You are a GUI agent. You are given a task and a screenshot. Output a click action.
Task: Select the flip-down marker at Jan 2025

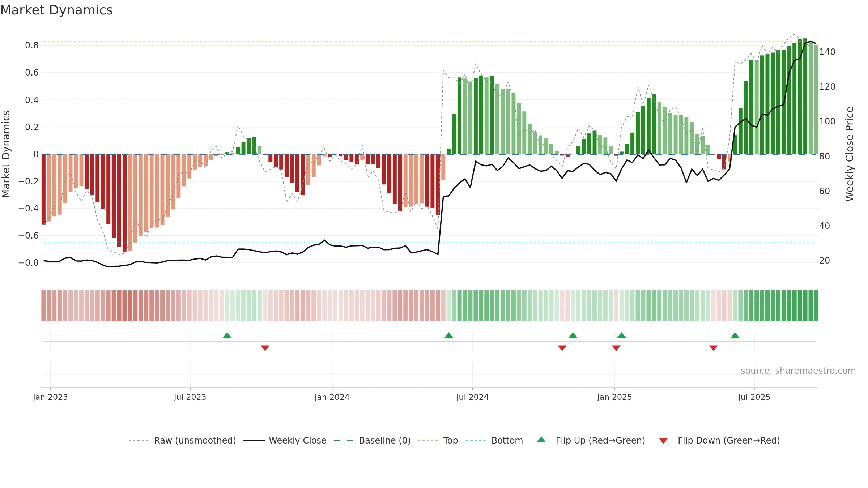[x=616, y=348]
